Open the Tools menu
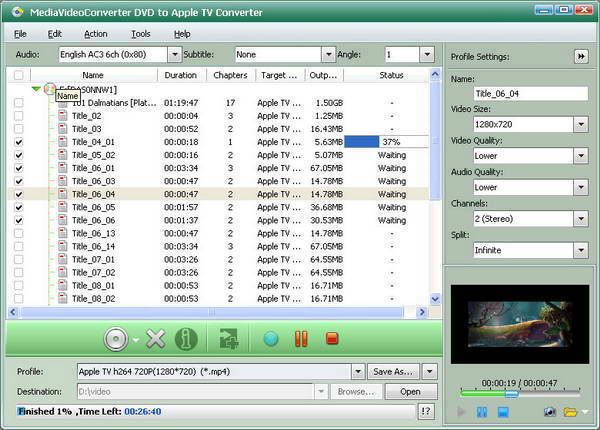Viewport: 600px width, 430px height. [x=141, y=34]
